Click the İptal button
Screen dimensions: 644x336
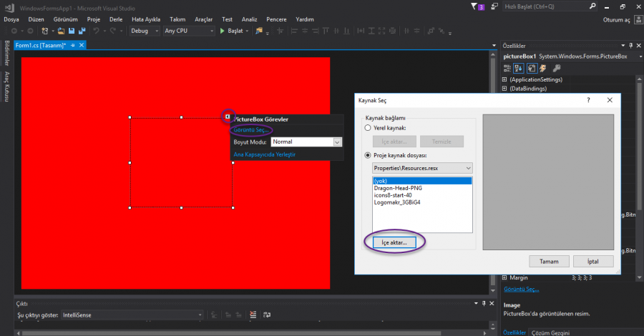click(593, 262)
